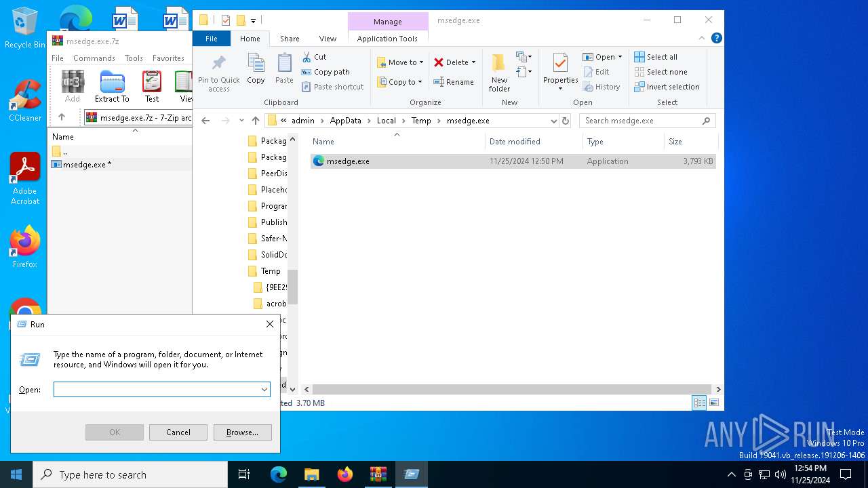The width and height of the screenshot is (868, 488).
Task: Click Explorer Back navigation arrow
Action: 206,121
